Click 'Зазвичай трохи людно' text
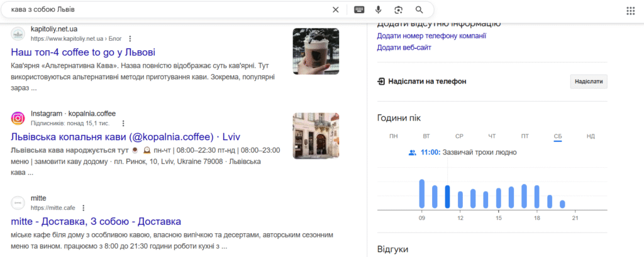This screenshot has width=644, height=257. tap(479, 153)
